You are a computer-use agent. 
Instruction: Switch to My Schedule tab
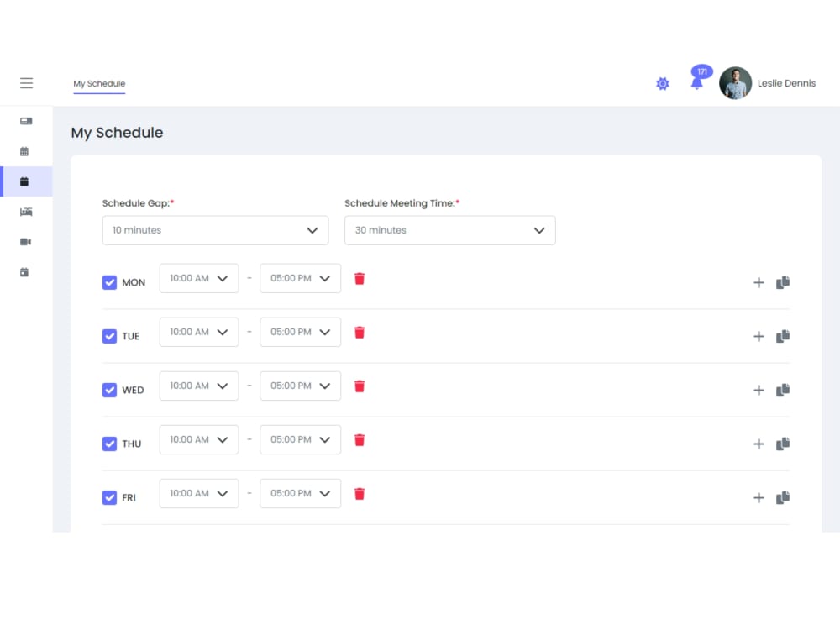[99, 83]
